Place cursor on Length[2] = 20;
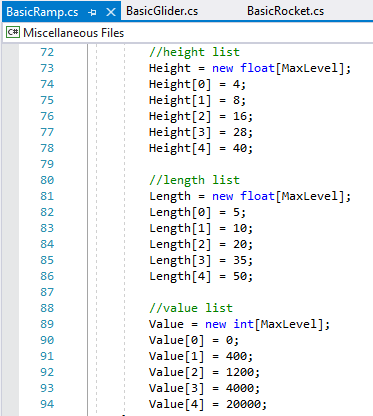373x416 pixels. pos(201,244)
